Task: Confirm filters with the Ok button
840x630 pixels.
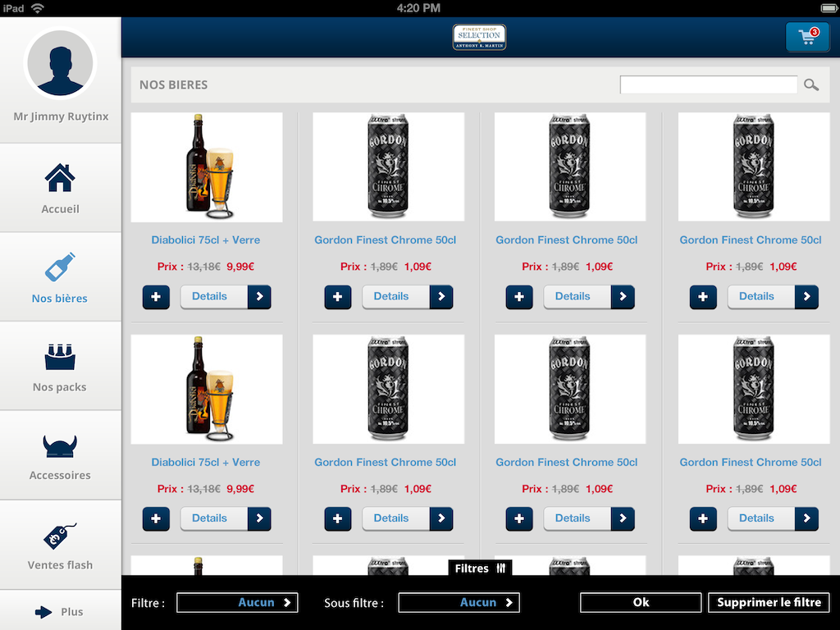Action: click(x=641, y=603)
